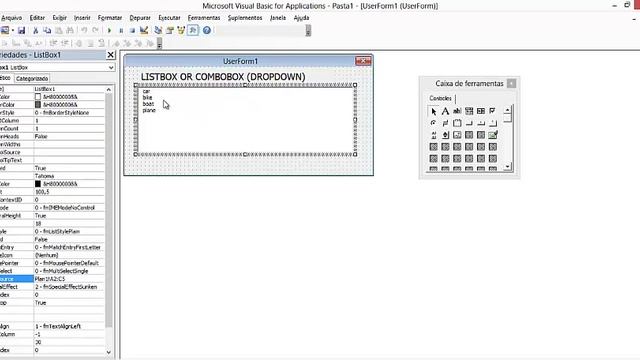Open the Inserir menu
The image size is (640, 360).
82,18
